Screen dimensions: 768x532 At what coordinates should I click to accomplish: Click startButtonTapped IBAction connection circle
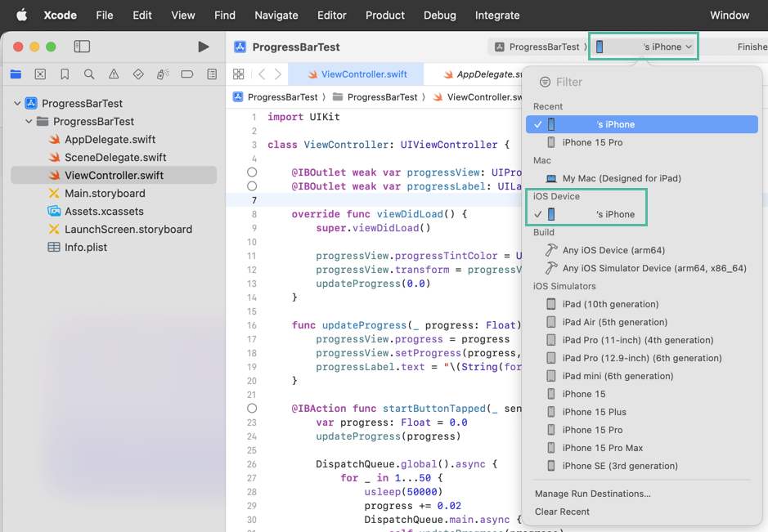coord(252,408)
